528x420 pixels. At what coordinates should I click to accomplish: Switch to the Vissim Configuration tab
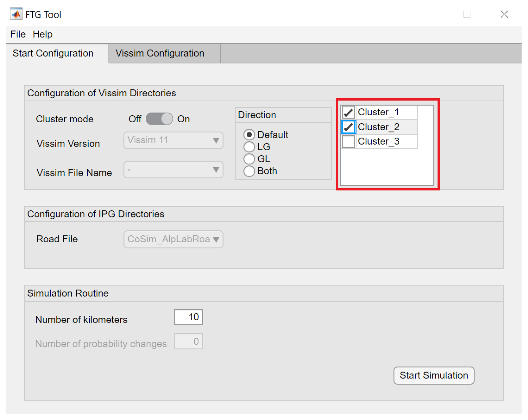[x=160, y=53]
